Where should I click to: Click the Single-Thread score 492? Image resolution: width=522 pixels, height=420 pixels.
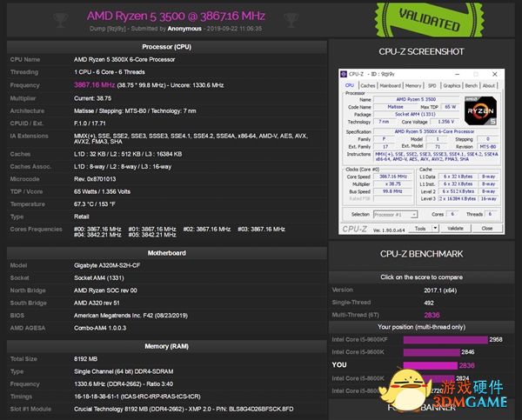(429, 303)
